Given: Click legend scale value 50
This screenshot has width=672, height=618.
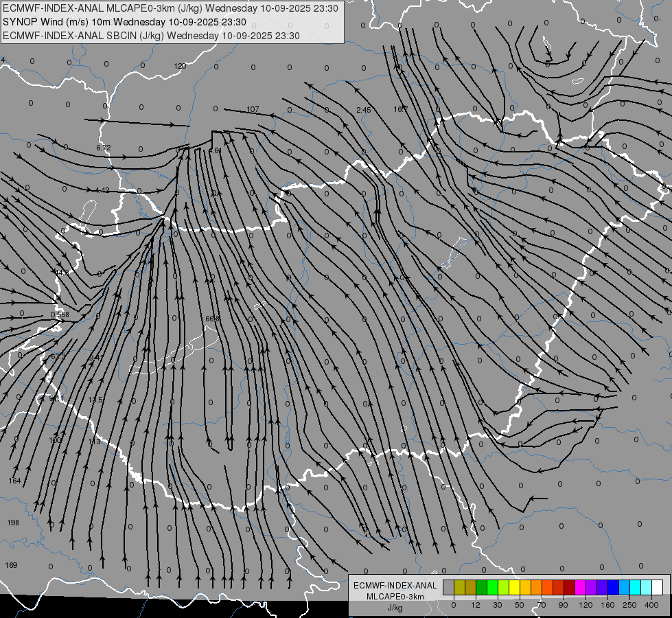Looking at the screenshot, I should click(x=520, y=605).
